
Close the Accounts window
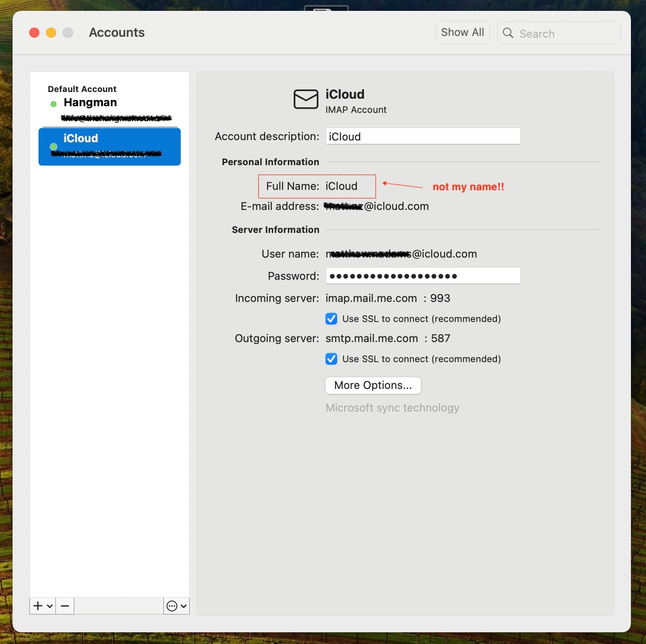pos(34,33)
